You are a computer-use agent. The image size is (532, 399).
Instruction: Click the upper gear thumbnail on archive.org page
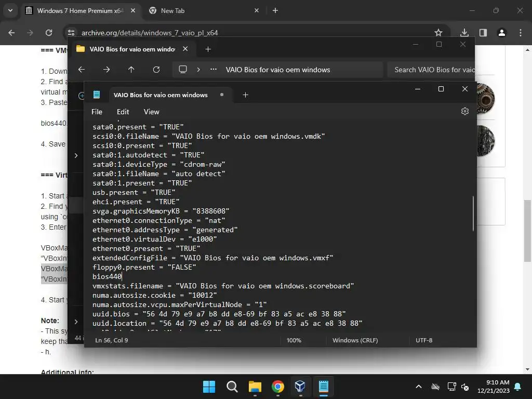(x=486, y=99)
